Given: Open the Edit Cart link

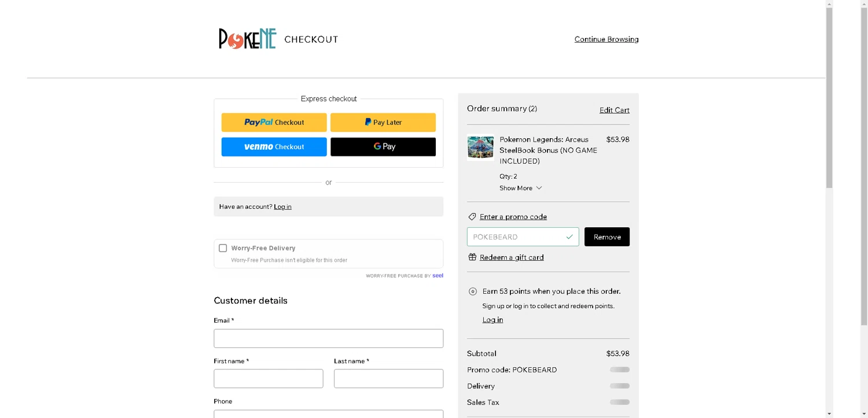Looking at the screenshot, I should pos(615,110).
